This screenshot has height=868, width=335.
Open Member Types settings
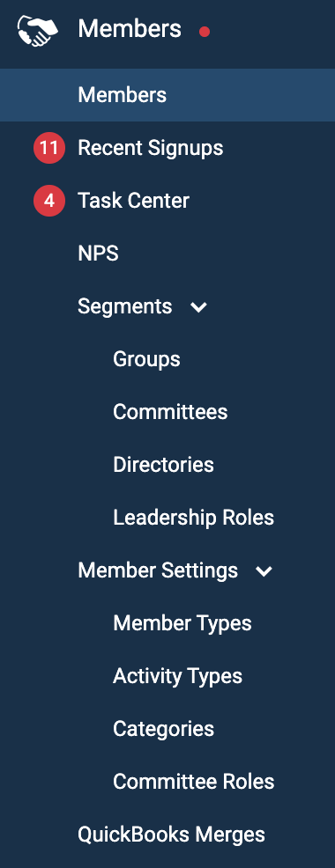click(182, 623)
